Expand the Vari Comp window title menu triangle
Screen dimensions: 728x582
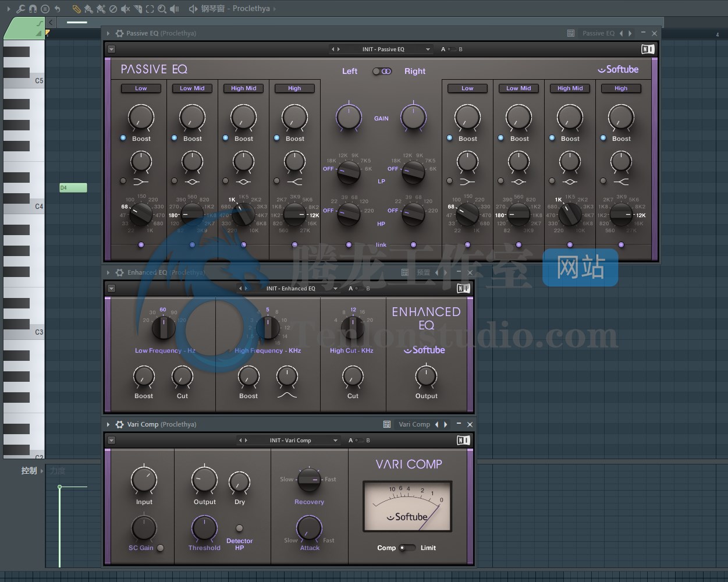(x=108, y=424)
